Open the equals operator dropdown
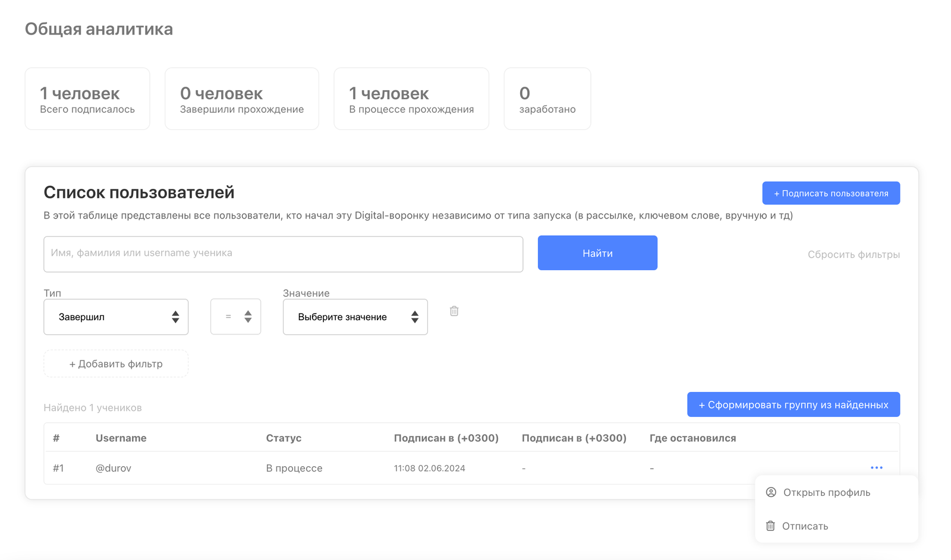The image size is (951, 560). 235,317
